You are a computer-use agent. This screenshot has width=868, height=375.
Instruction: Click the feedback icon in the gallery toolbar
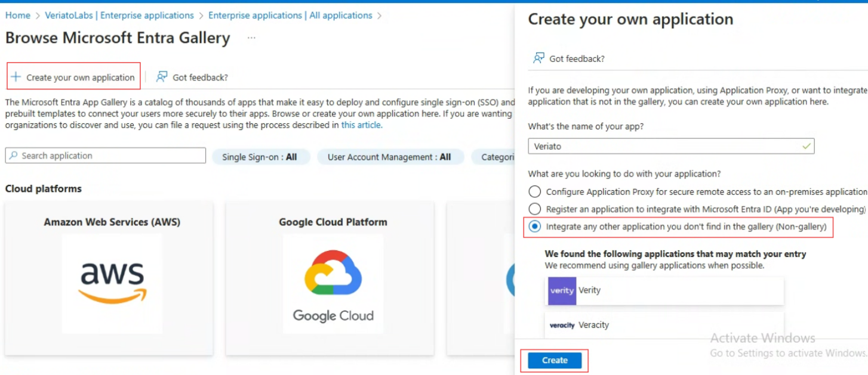coord(162,77)
